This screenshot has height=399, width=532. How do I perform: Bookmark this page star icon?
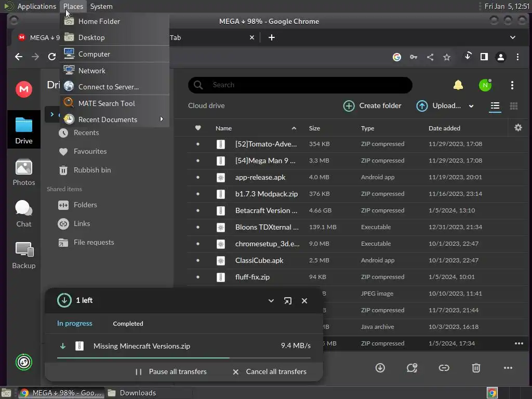pos(446,57)
